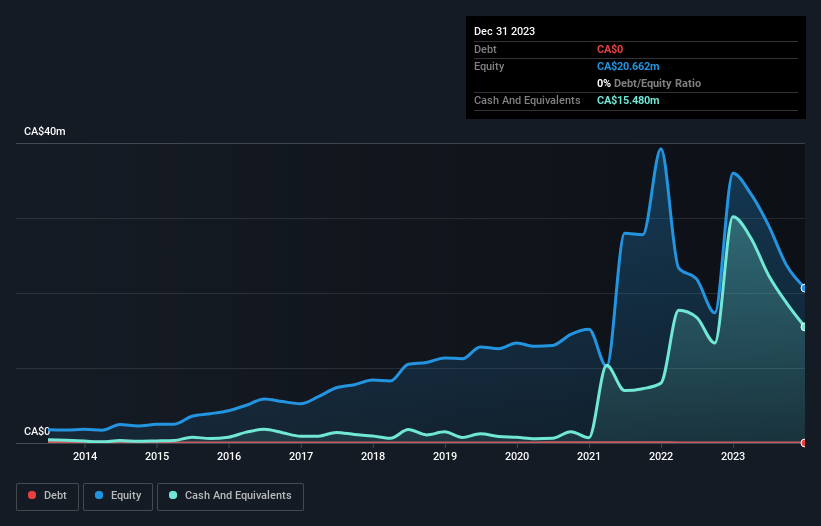Select the 2022 x-axis label
Image resolution: width=821 pixels, height=526 pixels.
click(x=661, y=456)
